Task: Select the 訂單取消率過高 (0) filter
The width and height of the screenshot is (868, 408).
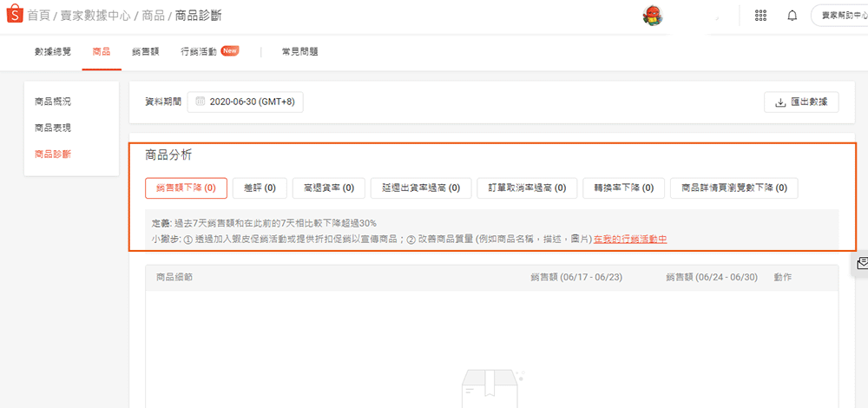Action: pyautogui.click(x=526, y=188)
